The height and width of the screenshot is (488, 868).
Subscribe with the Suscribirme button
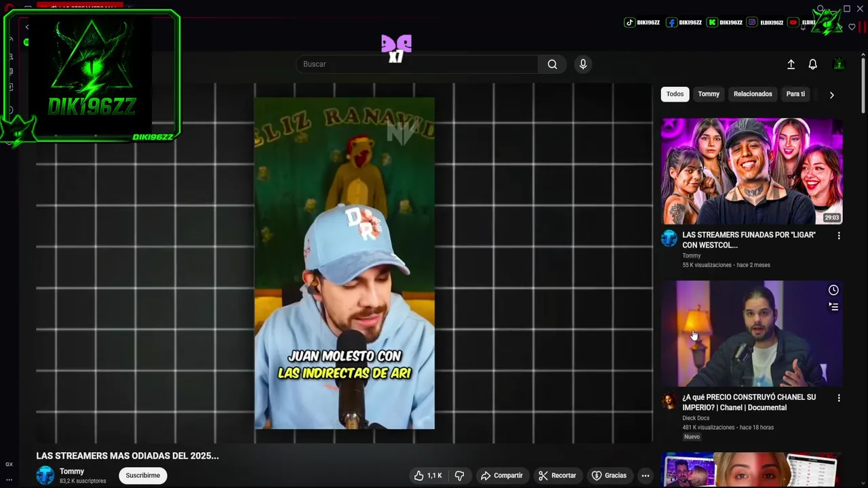[x=143, y=476]
